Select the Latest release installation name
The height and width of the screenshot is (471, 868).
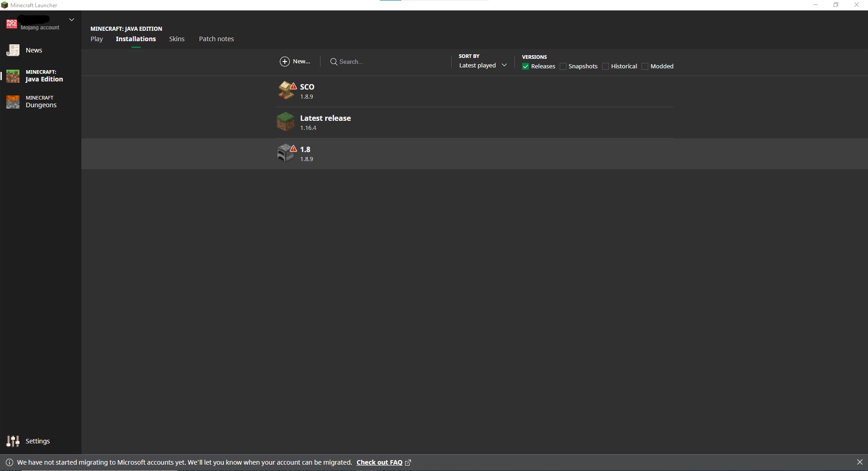(325, 118)
